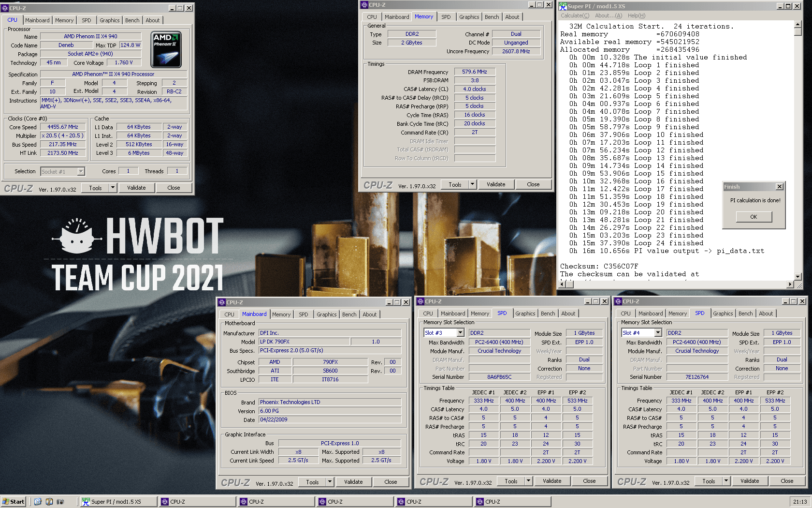Image resolution: width=812 pixels, height=508 pixels.
Task: Click the Super PI title bar icon
Action: pos(563,6)
